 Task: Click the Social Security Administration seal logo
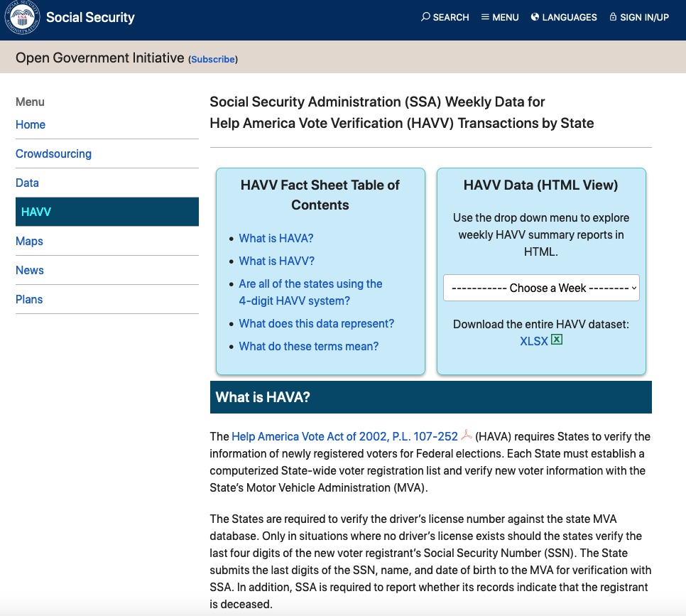coord(22,18)
